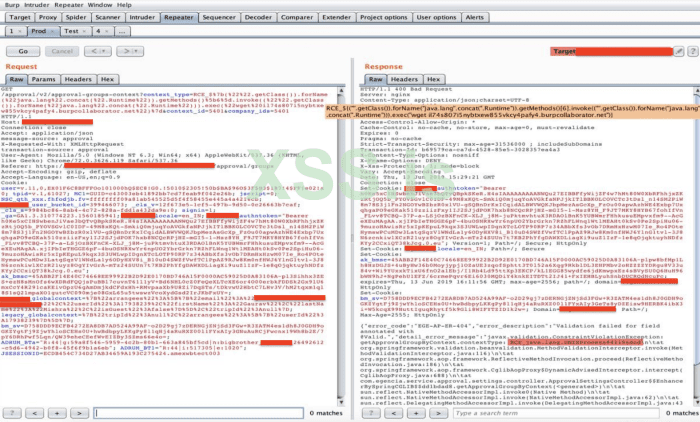
Task: Jump to previous match in response search
Action: 393,413
